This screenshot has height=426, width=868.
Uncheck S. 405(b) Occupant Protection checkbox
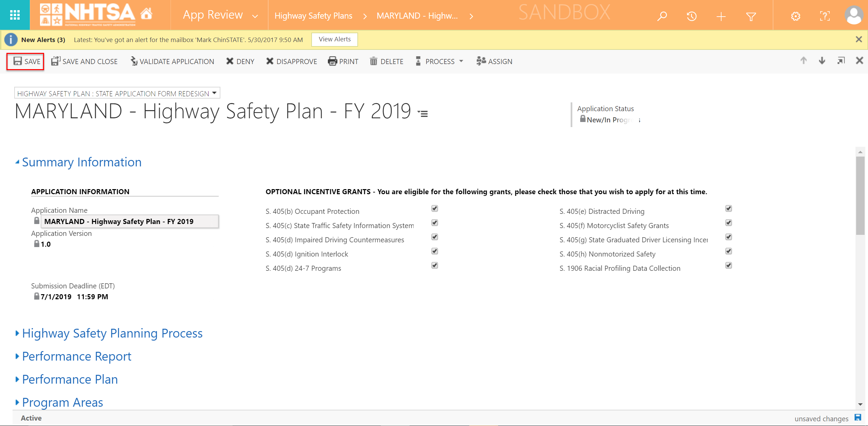click(x=434, y=208)
